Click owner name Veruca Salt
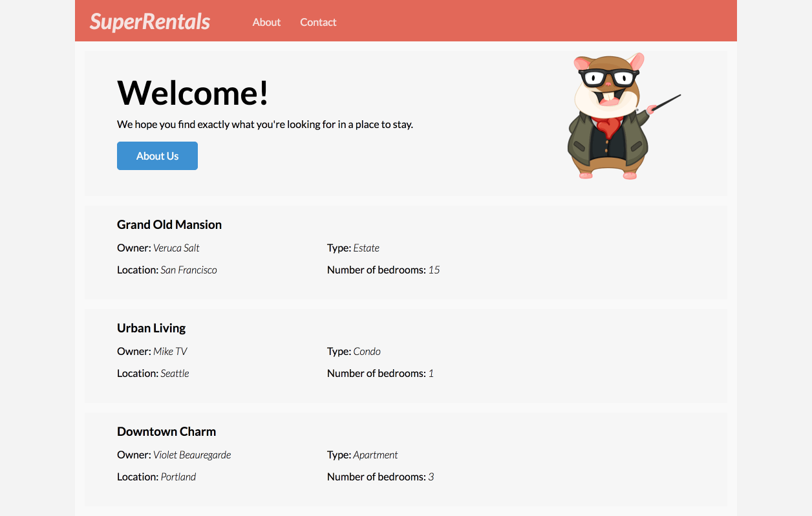Image resolution: width=812 pixels, height=516 pixels. coord(176,248)
